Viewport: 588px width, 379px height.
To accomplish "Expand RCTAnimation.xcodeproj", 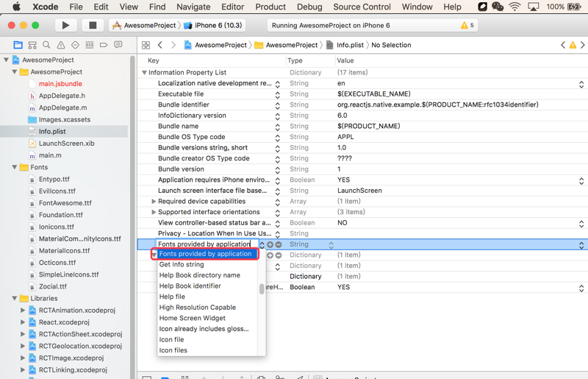I will [x=23, y=311].
